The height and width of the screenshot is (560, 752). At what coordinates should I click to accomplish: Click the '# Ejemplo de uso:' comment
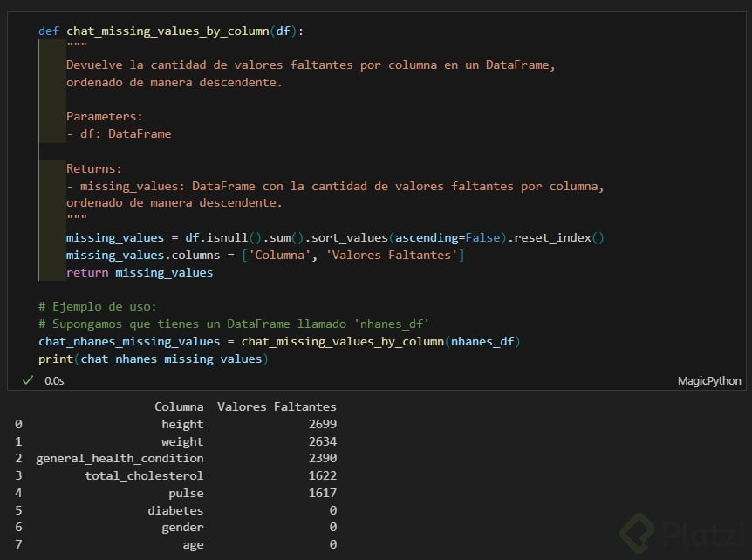(x=97, y=307)
